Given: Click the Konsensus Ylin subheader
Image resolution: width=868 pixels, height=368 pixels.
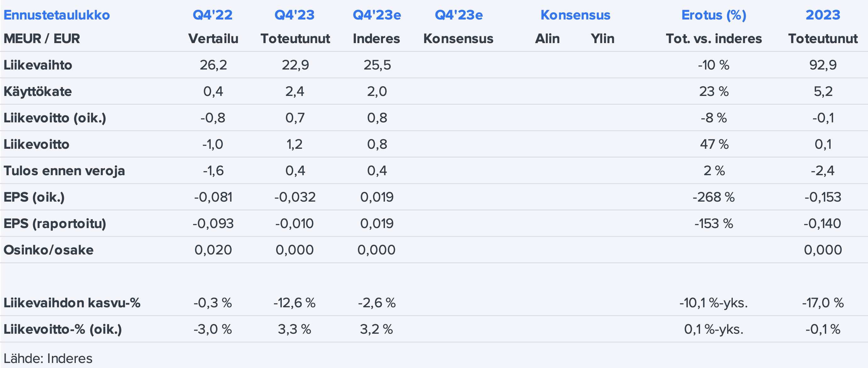Looking at the screenshot, I should [x=603, y=39].
